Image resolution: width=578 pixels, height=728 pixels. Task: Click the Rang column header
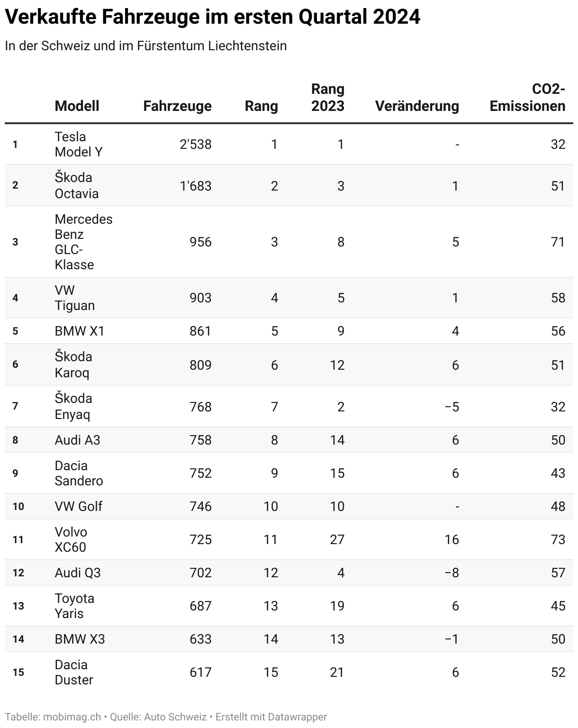click(x=261, y=106)
